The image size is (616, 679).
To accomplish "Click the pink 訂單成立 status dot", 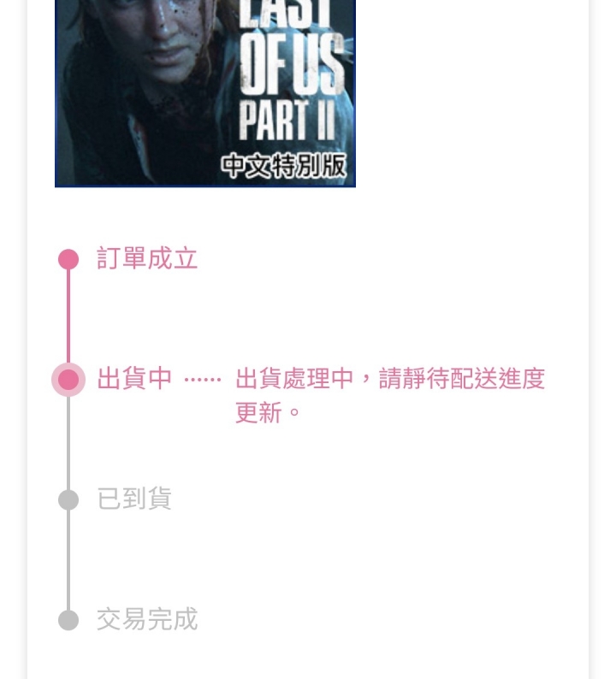I will 68,259.
